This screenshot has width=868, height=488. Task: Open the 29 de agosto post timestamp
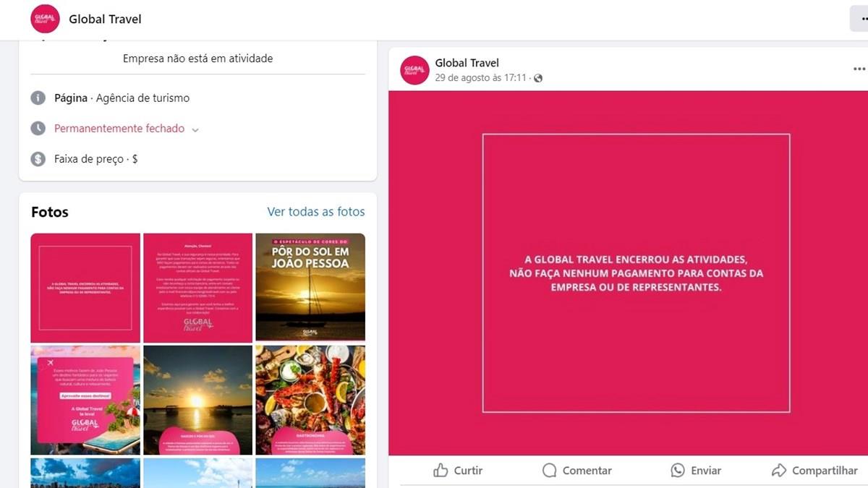(481, 78)
